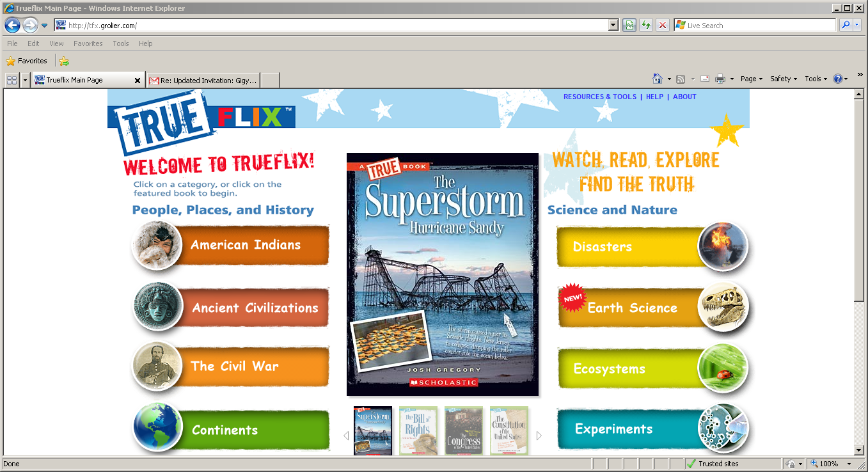868x472 pixels.
Task: Open the site HELP link
Action: click(655, 97)
